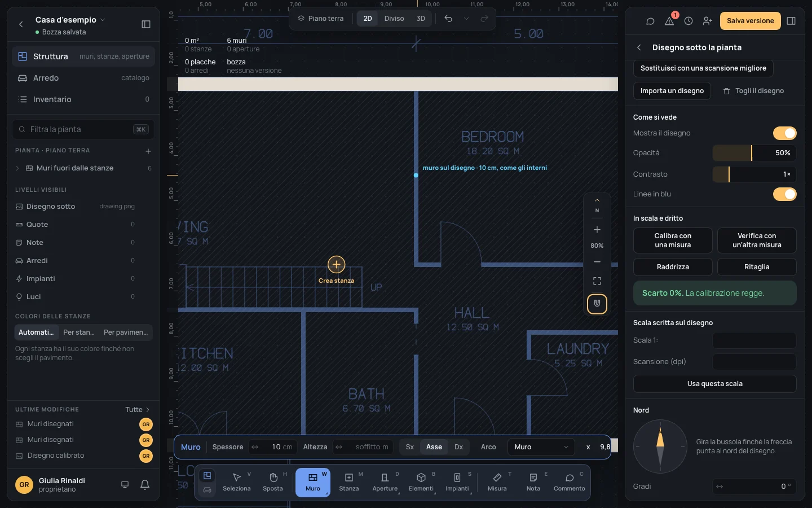The width and height of the screenshot is (812, 508).
Task: Expand Muri fuori dalle stanze
Action: 17,168
